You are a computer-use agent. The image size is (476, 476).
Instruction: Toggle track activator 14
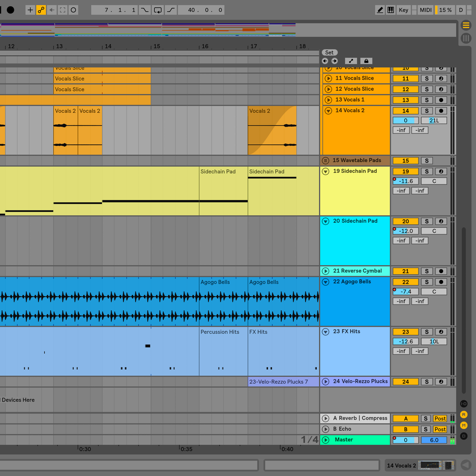(x=406, y=111)
